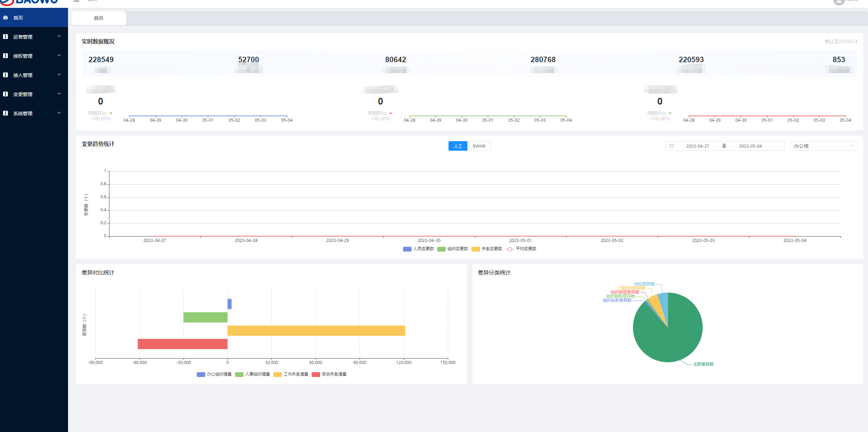Expand the 授权管理 sidebar menu

[x=34, y=56]
